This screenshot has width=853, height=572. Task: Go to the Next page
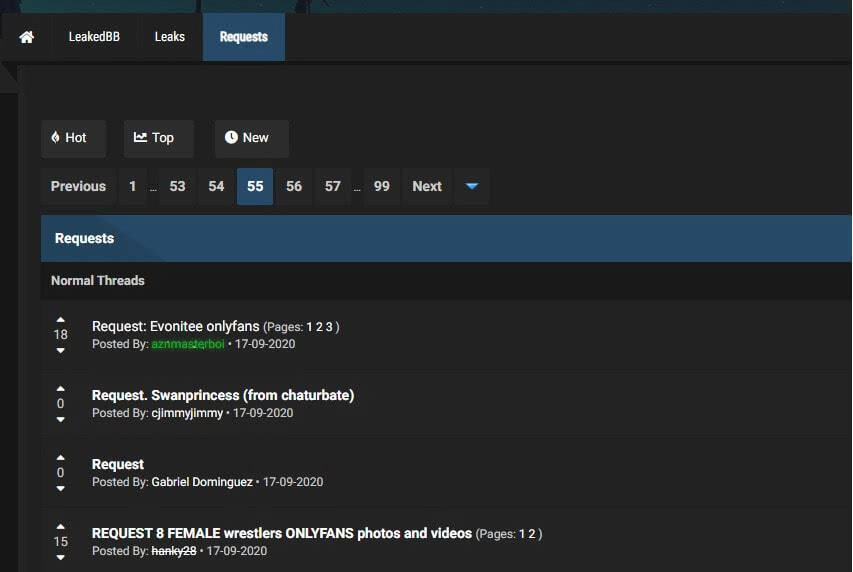point(427,187)
